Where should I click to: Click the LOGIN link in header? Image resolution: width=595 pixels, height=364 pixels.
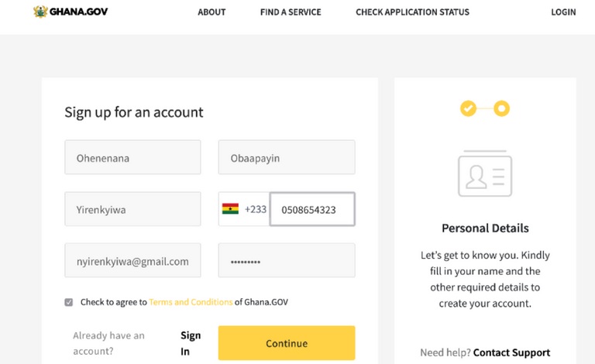[563, 12]
